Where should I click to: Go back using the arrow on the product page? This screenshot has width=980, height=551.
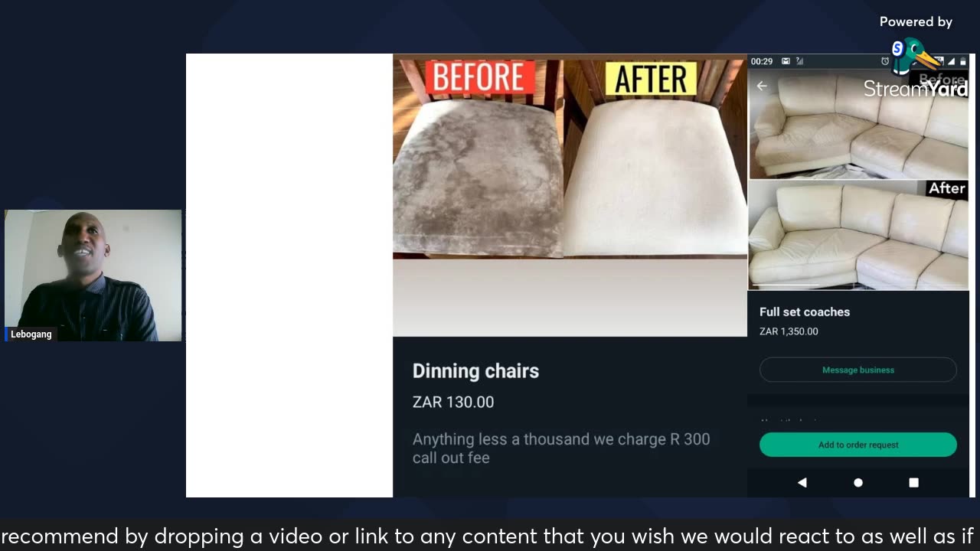click(x=762, y=86)
